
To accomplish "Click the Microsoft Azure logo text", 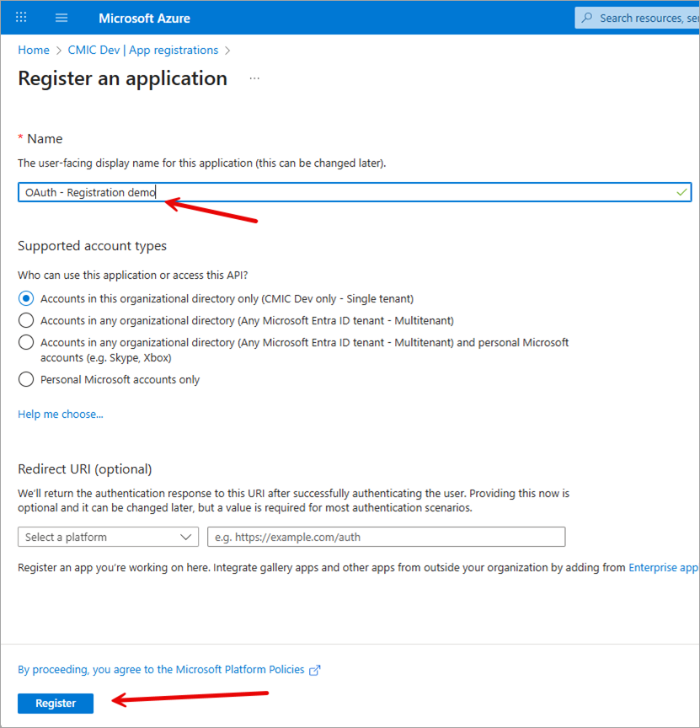I will (x=143, y=17).
